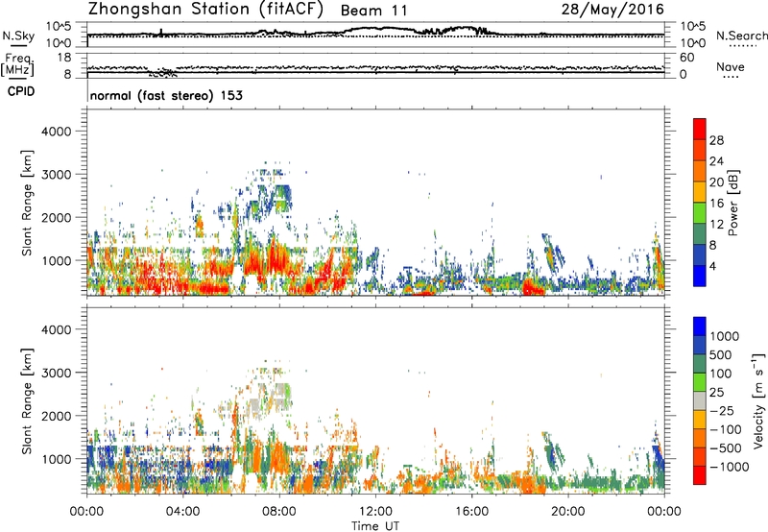This screenshot has width=768, height=532.
Task: Click the '3000' tick on velocity panel axis
Action: 56,373
